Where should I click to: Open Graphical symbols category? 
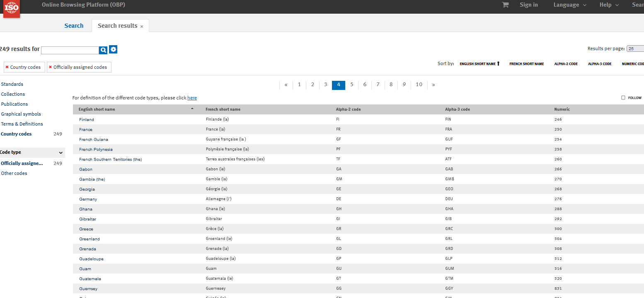(x=21, y=114)
